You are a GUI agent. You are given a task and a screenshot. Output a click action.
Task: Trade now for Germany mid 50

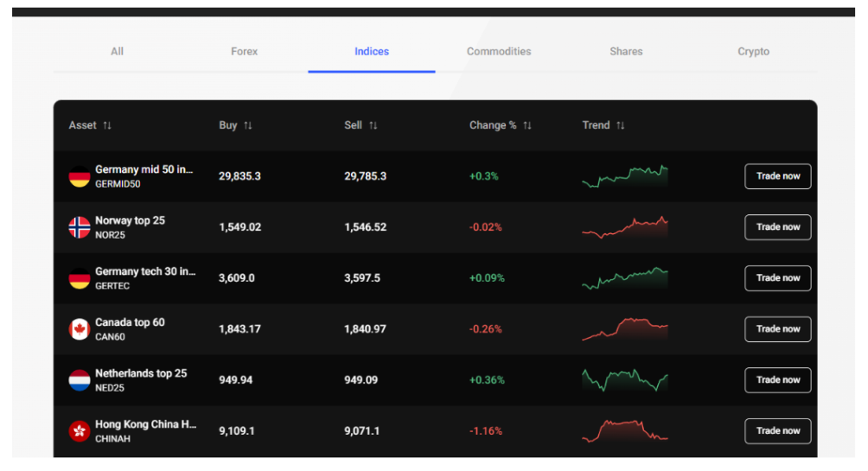[778, 176]
